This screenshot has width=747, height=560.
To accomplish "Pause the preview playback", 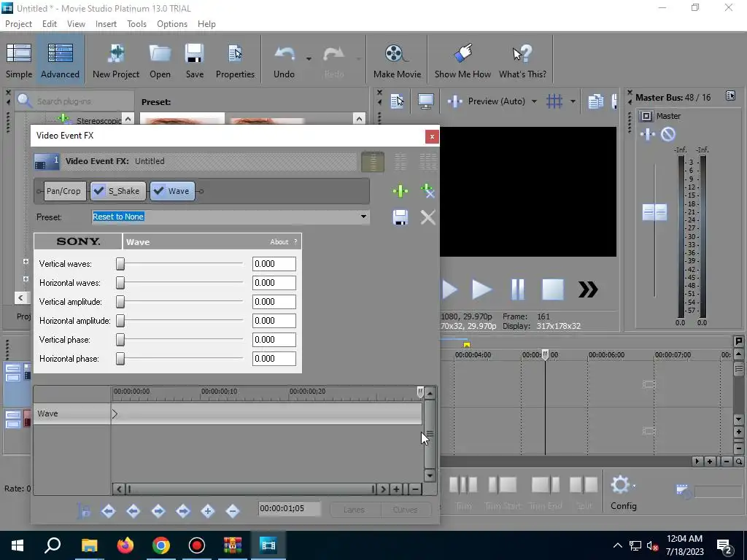I will point(517,289).
